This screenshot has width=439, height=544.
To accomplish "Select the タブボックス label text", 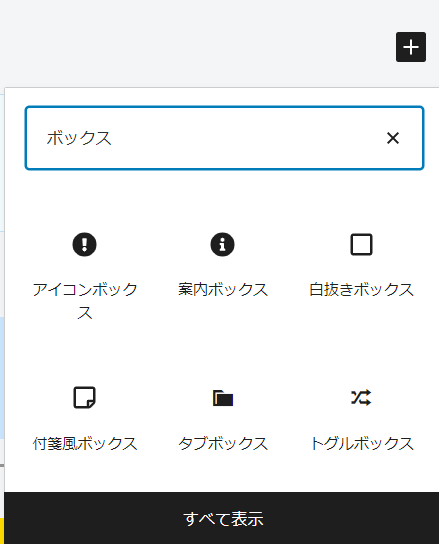I will 223,443.
